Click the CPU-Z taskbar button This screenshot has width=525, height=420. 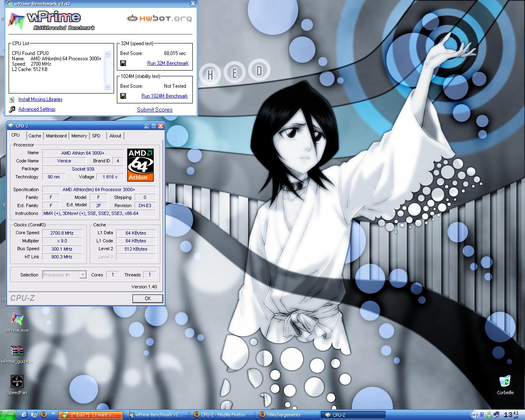353,415
